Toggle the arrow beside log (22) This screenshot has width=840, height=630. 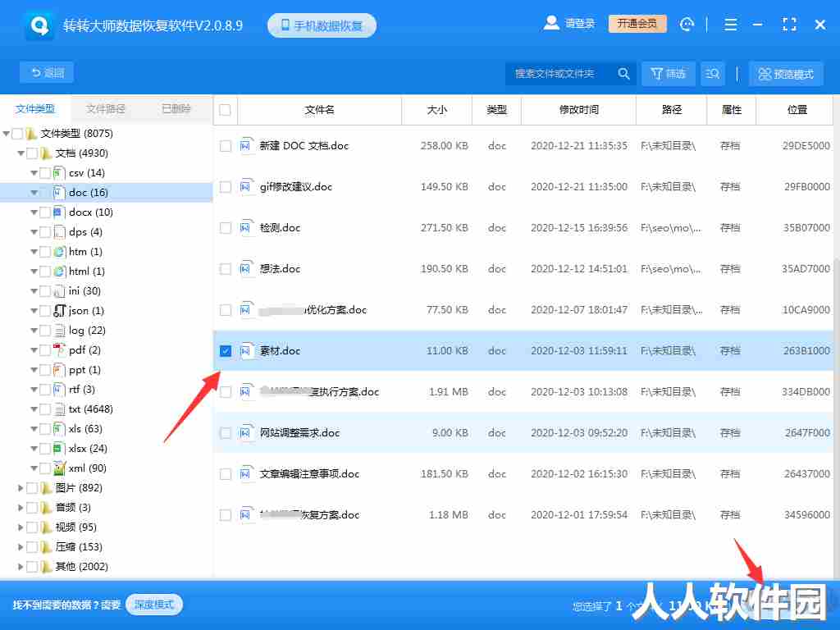(34, 331)
